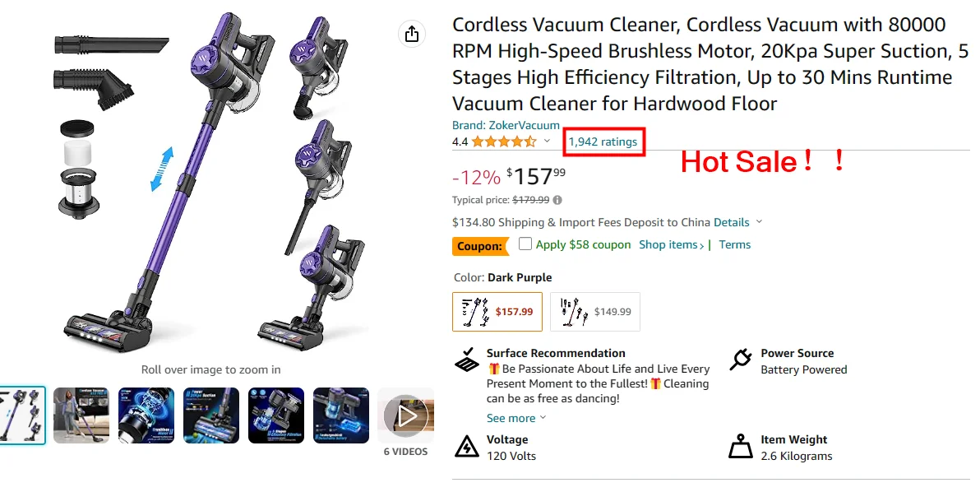Click the star rating icons
This screenshot has width=980, height=492.
(503, 142)
